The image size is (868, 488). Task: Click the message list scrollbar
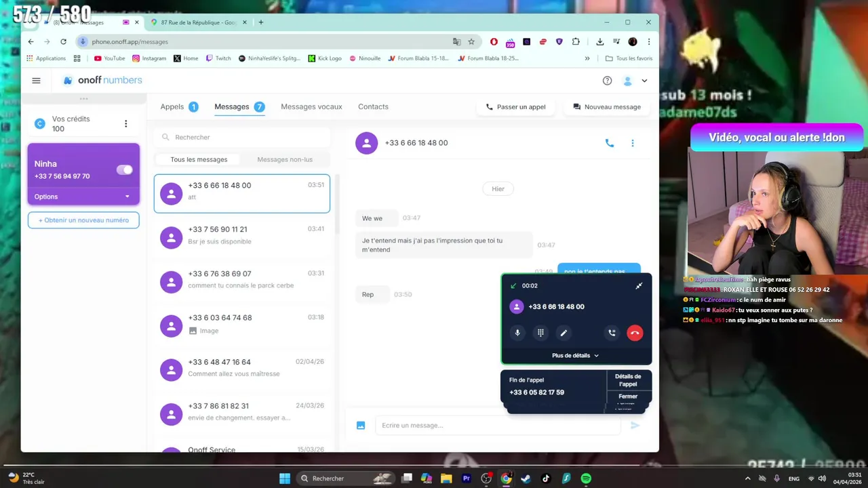(337, 205)
